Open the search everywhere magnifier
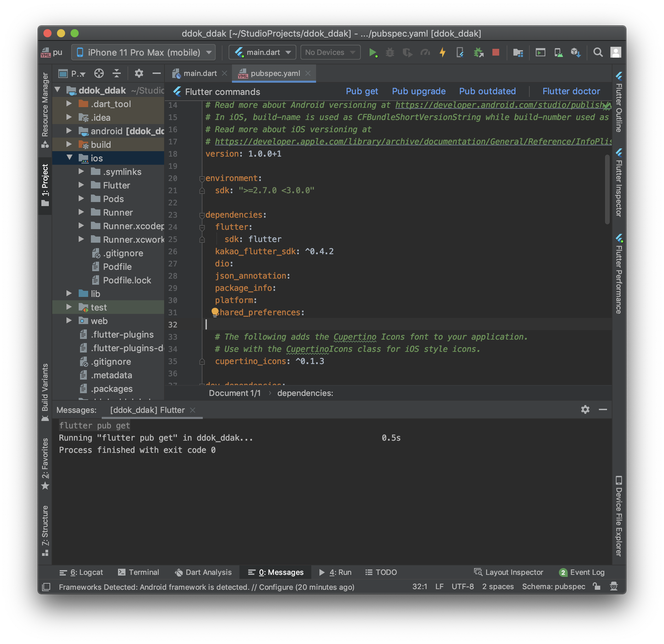 click(x=598, y=53)
